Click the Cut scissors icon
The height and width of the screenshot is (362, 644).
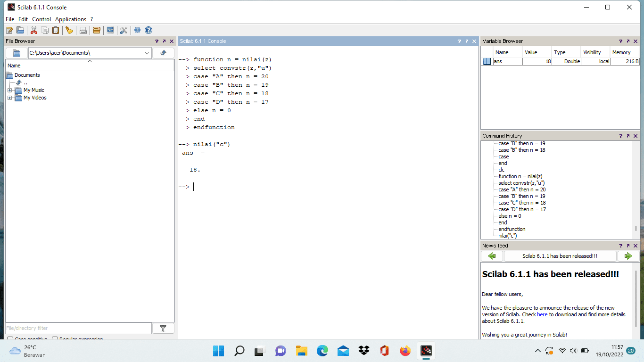pos(34,30)
